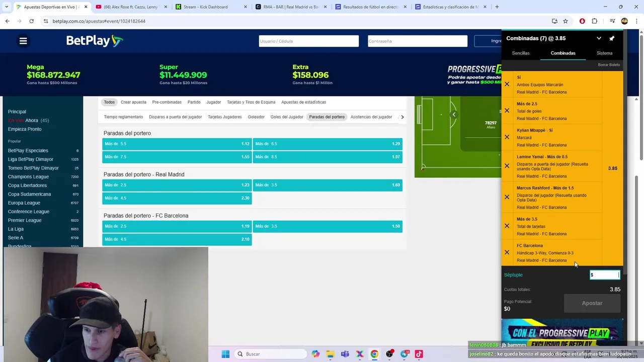Remove the Ambos Equipos Marcarán selection

507,84
